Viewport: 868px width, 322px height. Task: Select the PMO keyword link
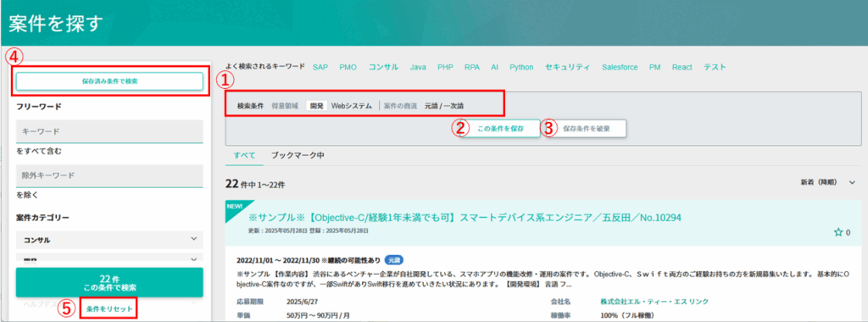coord(348,67)
